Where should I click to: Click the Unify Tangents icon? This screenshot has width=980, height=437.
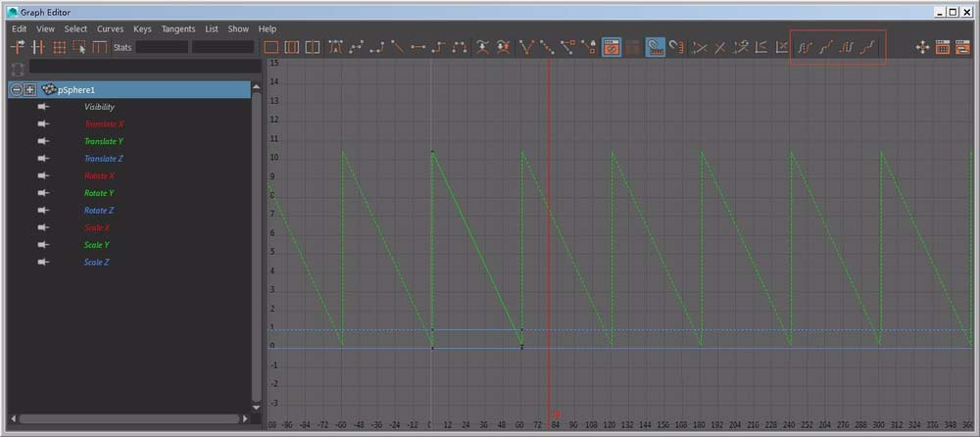point(547,47)
